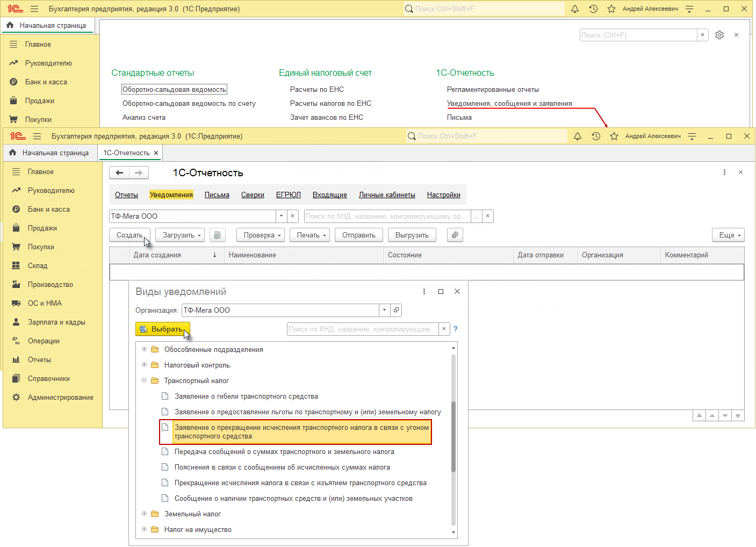Open Склад section in sidebar
The width and height of the screenshot is (756, 547).
[38, 266]
